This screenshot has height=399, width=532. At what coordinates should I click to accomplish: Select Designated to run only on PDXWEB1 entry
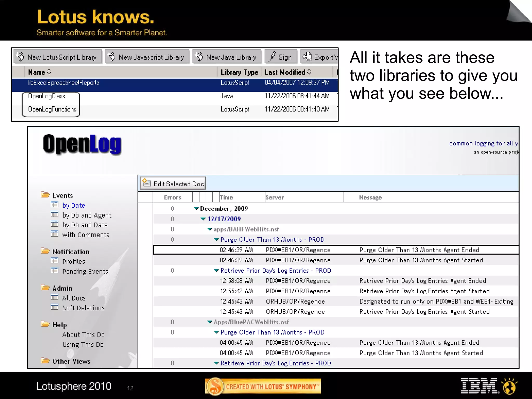tap(336, 302)
